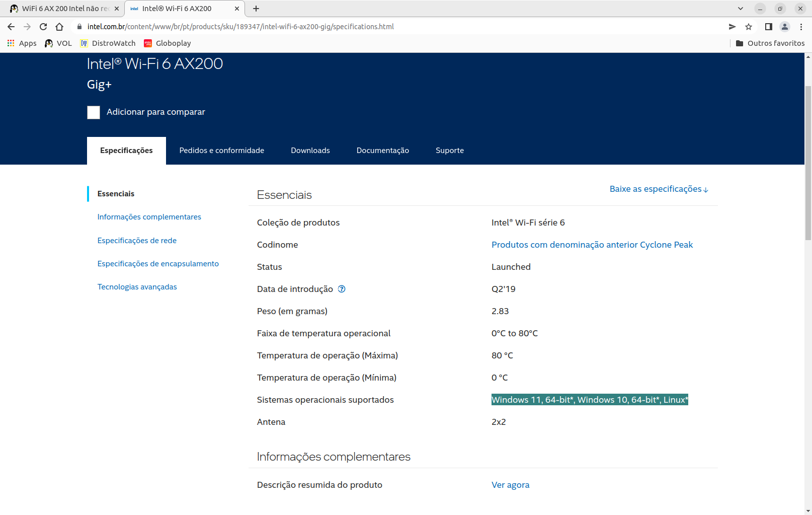Click the Ver agora link

tap(510, 485)
